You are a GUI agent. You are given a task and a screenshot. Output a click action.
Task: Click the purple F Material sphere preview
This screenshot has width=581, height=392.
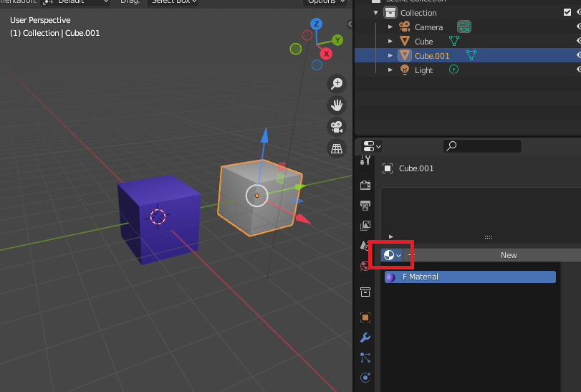[390, 277]
